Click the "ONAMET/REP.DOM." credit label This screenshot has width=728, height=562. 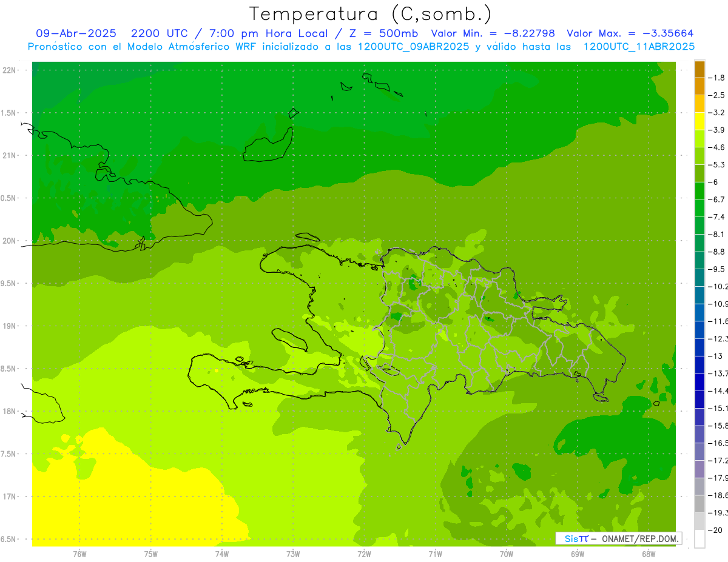point(639,538)
